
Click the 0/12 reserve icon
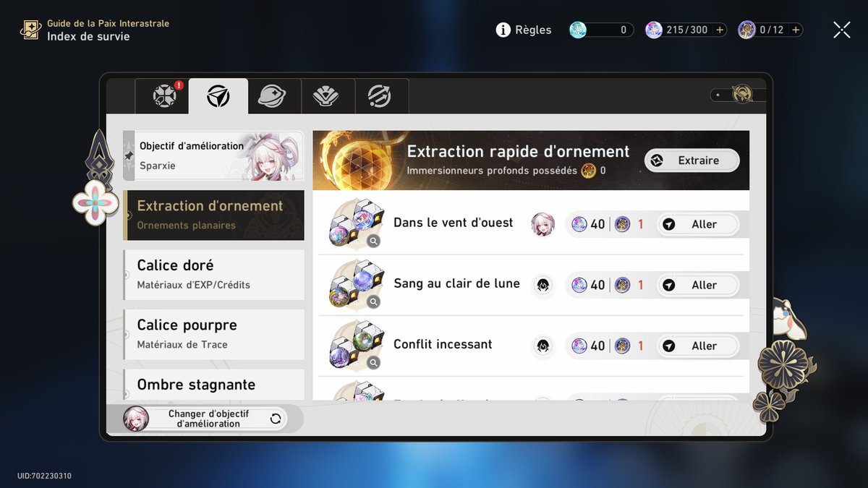coord(747,30)
